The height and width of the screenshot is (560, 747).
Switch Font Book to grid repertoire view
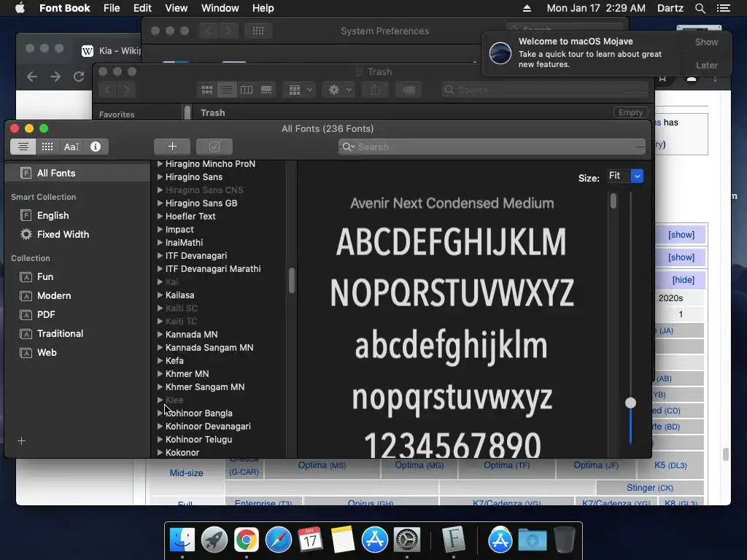point(47,147)
